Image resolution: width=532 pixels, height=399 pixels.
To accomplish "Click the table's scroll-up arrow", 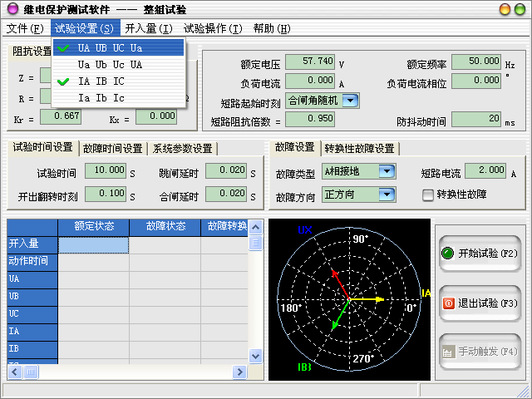I will tap(256, 227).
